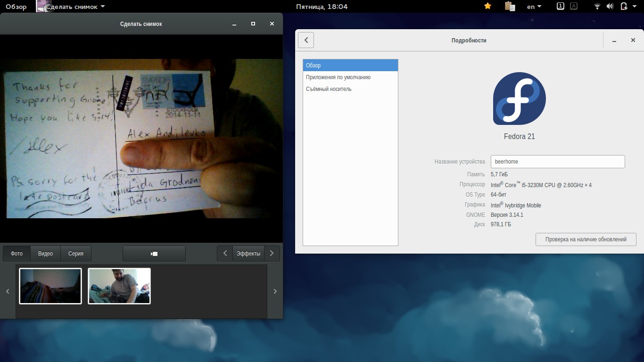This screenshot has width=644, height=362.
Task: Click the numbered 1 indicator icon
Action: coord(561,6)
